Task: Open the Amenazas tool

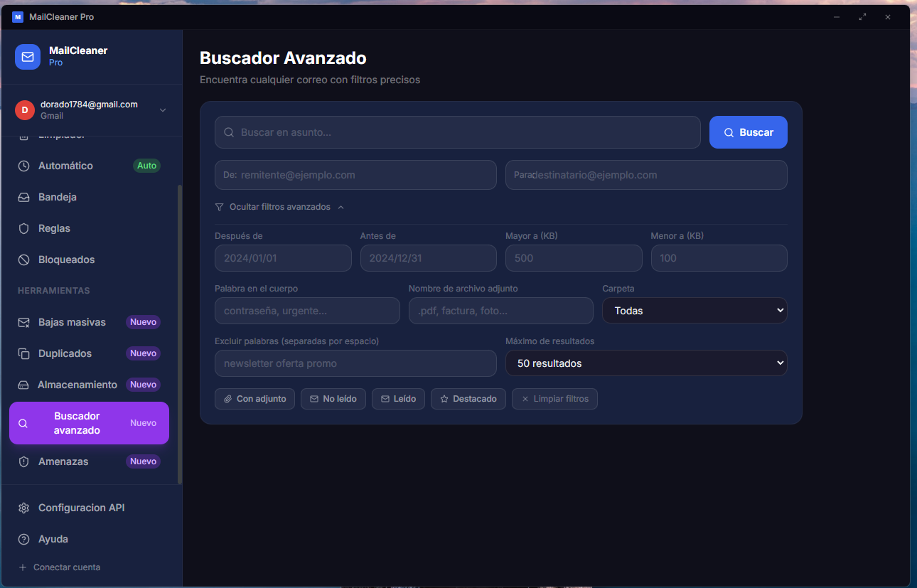Action: (x=89, y=461)
